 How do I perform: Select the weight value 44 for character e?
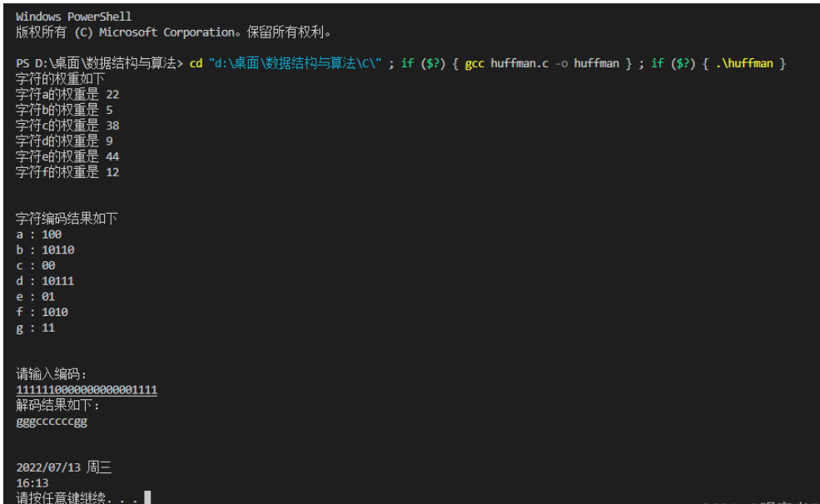(x=113, y=156)
